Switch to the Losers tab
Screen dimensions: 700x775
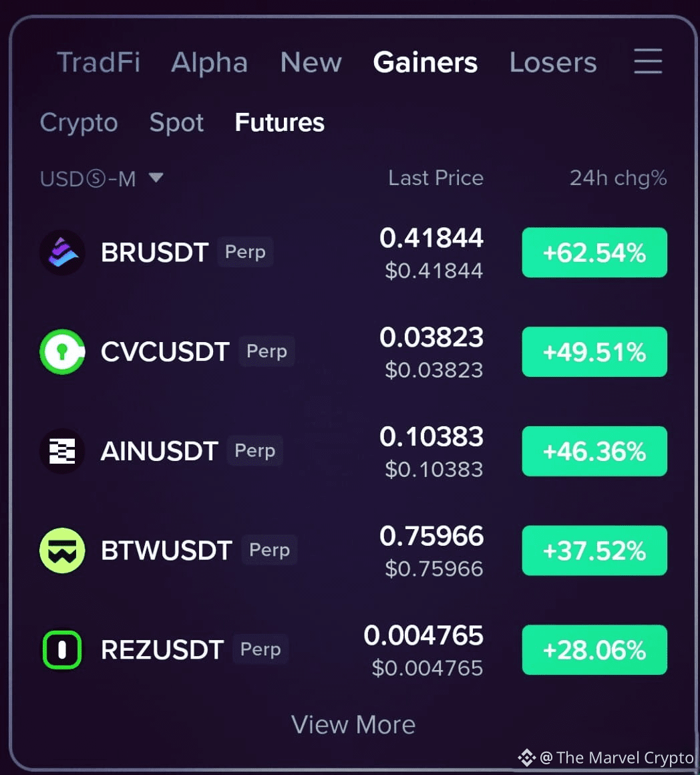[x=553, y=62]
